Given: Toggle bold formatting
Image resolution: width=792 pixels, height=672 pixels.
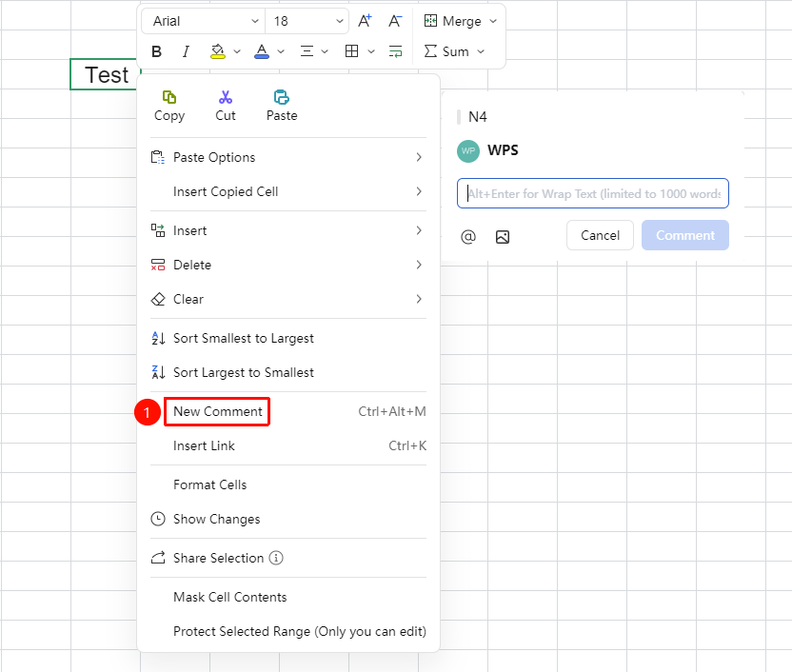Looking at the screenshot, I should coord(156,51).
